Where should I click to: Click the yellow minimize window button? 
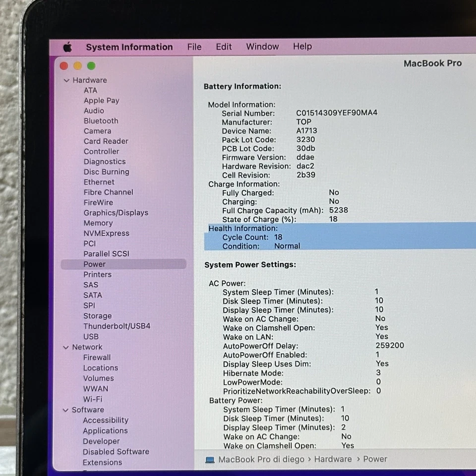(x=78, y=66)
